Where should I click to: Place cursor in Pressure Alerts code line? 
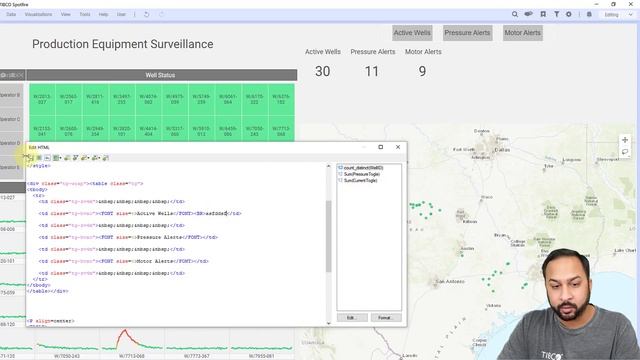pos(128,237)
